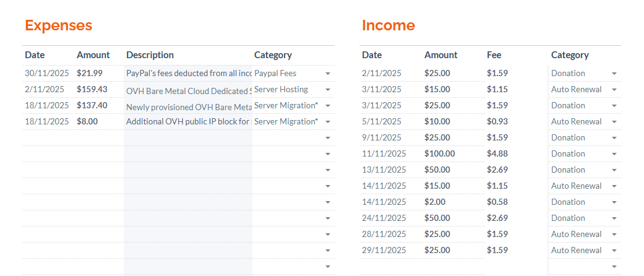Open category dropdown for $8.00 expense
This screenshot has height=276, width=644.
[327, 122]
